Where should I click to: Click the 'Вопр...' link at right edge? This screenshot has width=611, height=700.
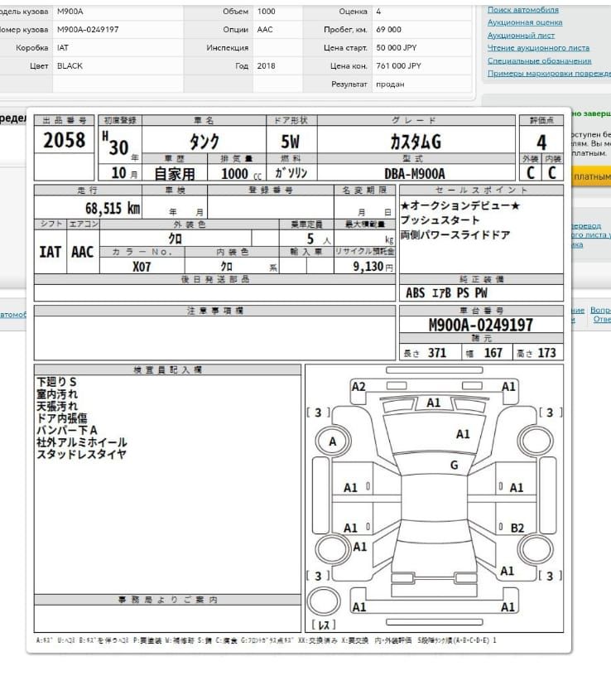point(600,310)
